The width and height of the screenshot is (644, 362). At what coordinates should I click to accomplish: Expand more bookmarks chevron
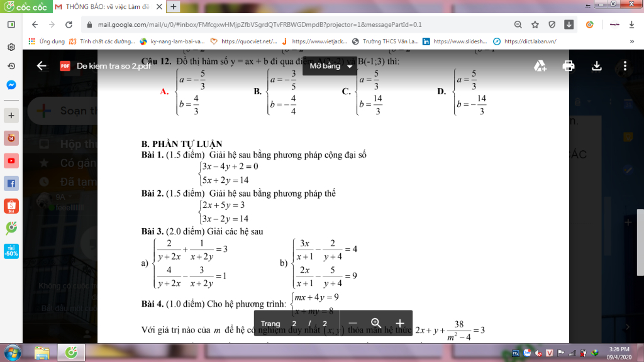click(631, 41)
